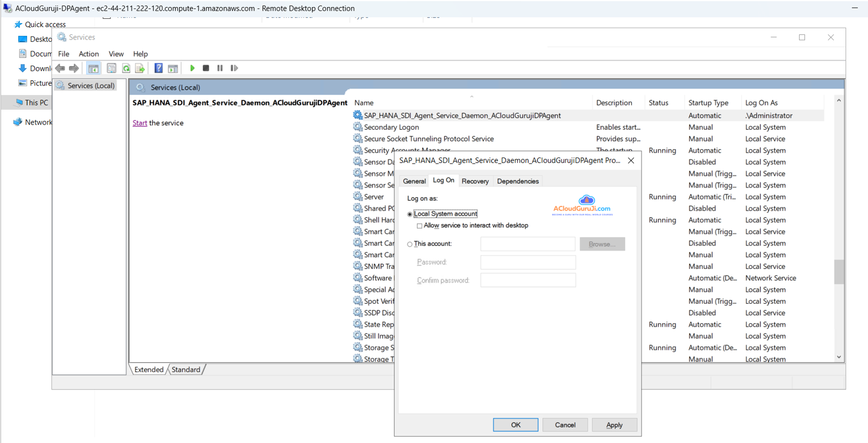This screenshot has width=868, height=443.
Task: Click the Restart Service toolbar icon
Action: point(234,68)
